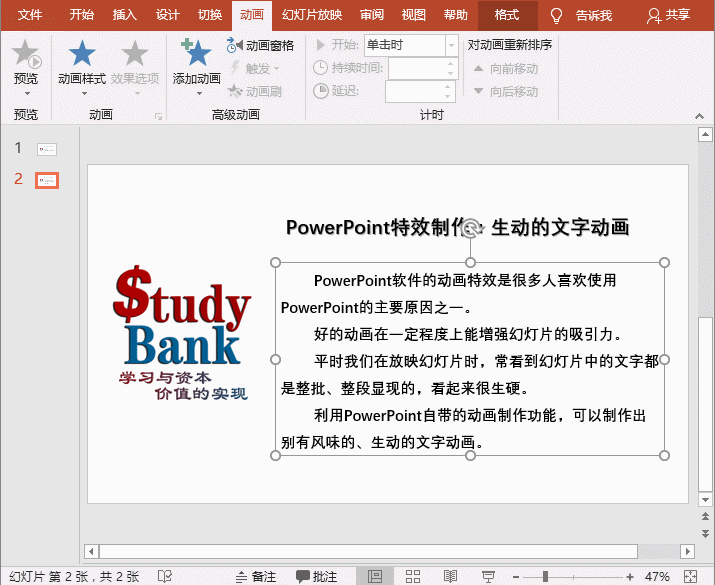Click the horizontal scrollbar left arrow
Screen dimensions: 715x585
tap(91, 552)
